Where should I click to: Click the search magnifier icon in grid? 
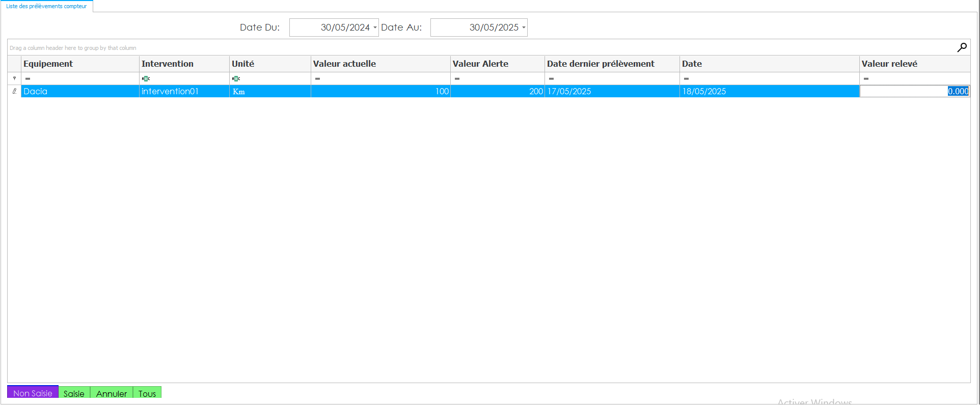(x=962, y=47)
